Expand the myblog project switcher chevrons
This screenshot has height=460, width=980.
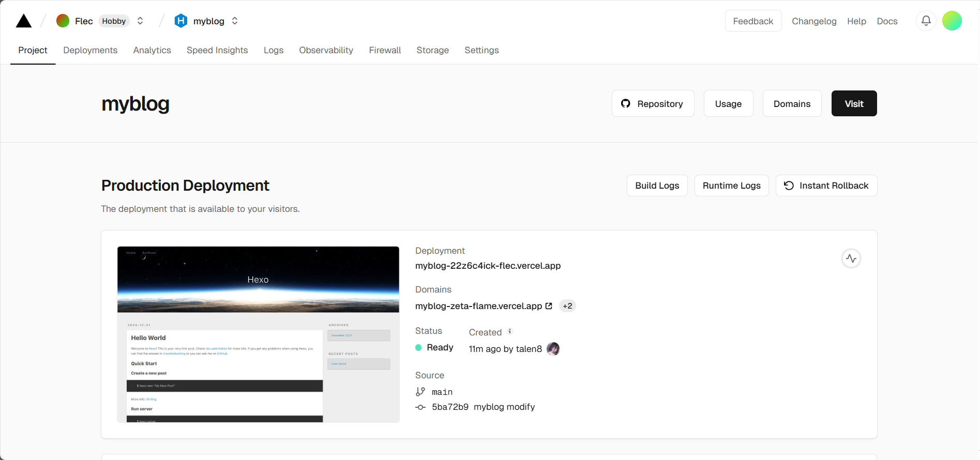(x=235, y=21)
